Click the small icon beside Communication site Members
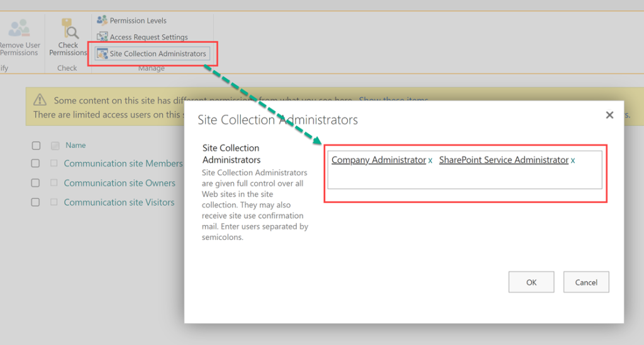The height and width of the screenshot is (345, 644). tap(54, 163)
